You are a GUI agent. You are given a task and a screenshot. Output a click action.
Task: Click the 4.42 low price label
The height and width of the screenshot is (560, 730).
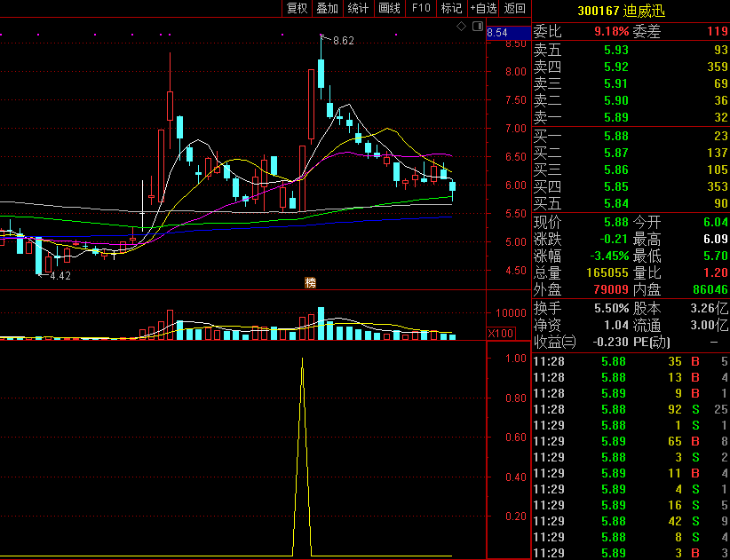pyautogui.click(x=60, y=276)
